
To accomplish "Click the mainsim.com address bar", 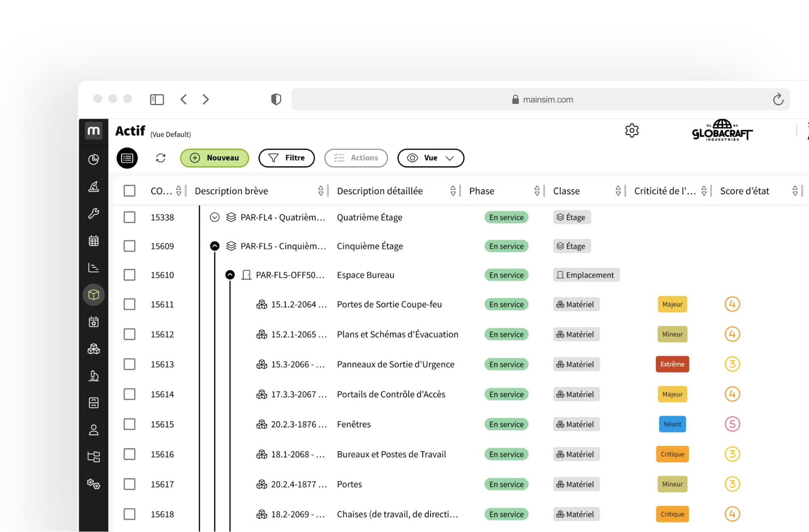I will pyautogui.click(x=540, y=100).
